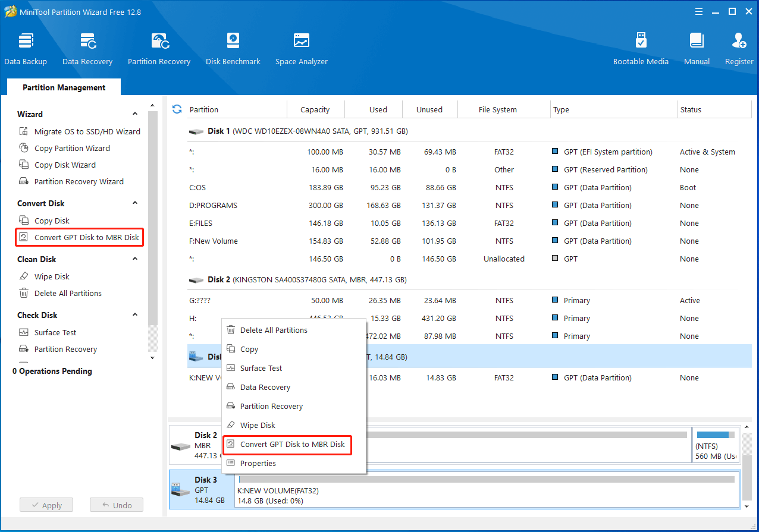Click the Apply button
The width and height of the screenshot is (759, 532).
pyautogui.click(x=46, y=505)
